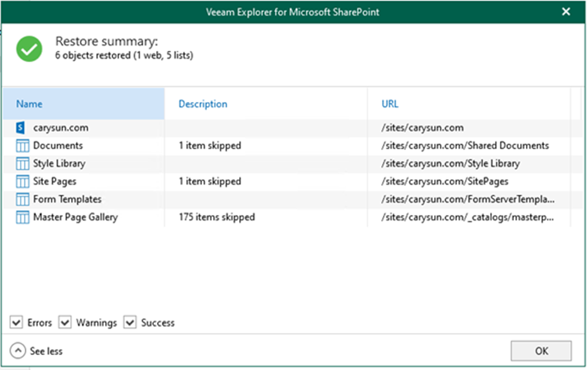This screenshot has width=588, height=370.
Task: Click the '175 items skipped' description
Action: point(216,217)
